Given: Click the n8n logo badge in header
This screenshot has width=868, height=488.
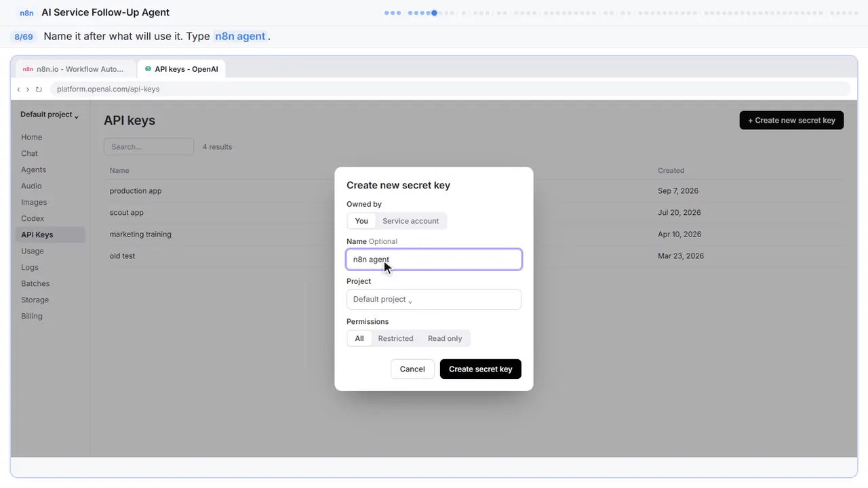Looking at the screenshot, I should pyautogui.click(x=26, y=13).
